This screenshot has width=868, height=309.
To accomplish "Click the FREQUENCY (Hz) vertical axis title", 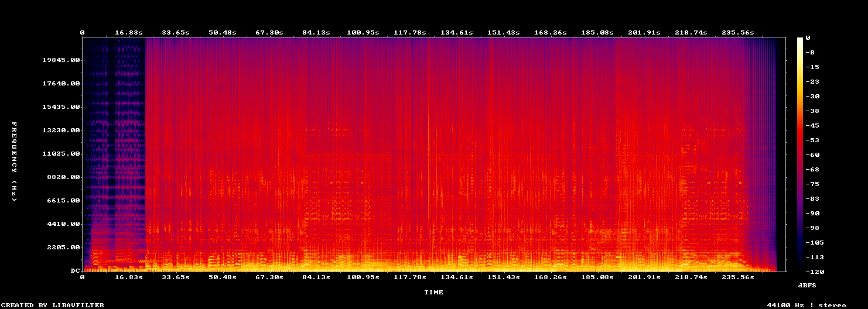I will click(14, 162).
